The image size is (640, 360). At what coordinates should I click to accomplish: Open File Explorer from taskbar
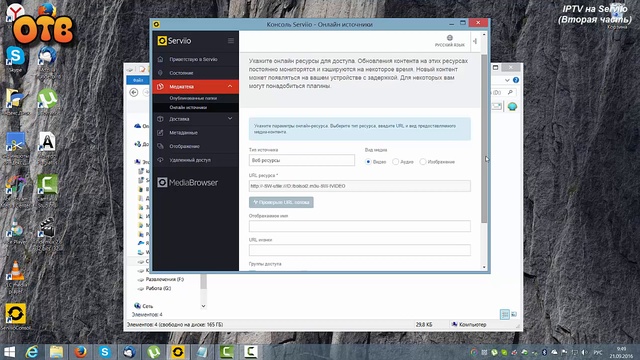click(x=56, y=352)
